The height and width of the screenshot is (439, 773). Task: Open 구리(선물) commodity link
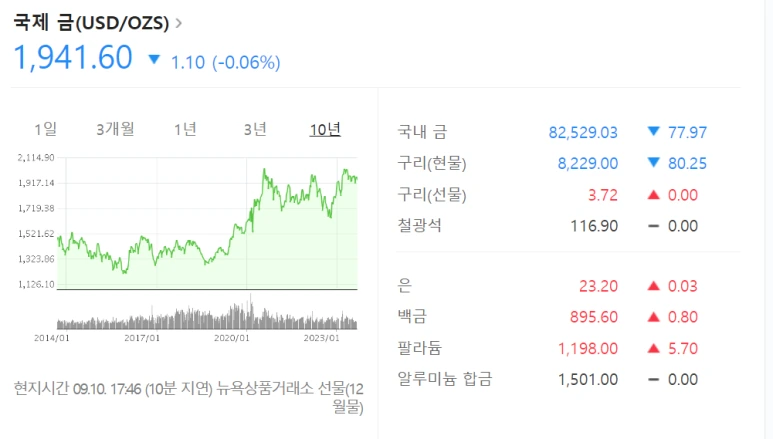pos(432,195)
